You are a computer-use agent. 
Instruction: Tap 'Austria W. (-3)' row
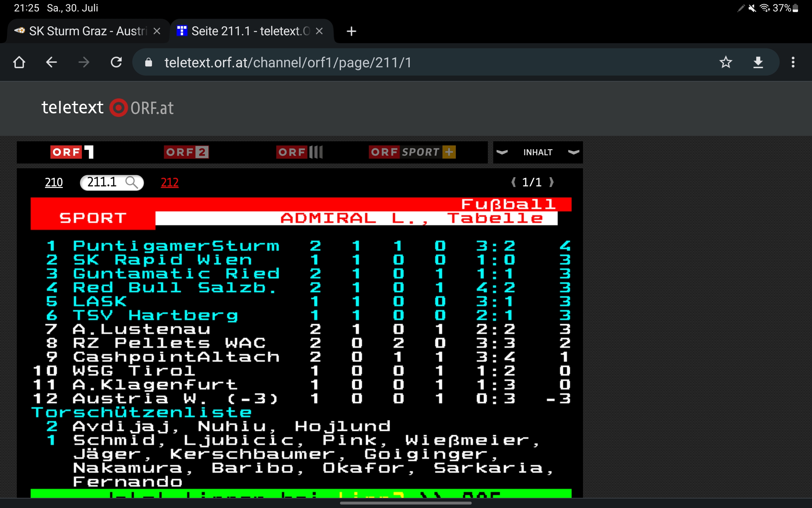pyautogui.click(x=301, y=398)
